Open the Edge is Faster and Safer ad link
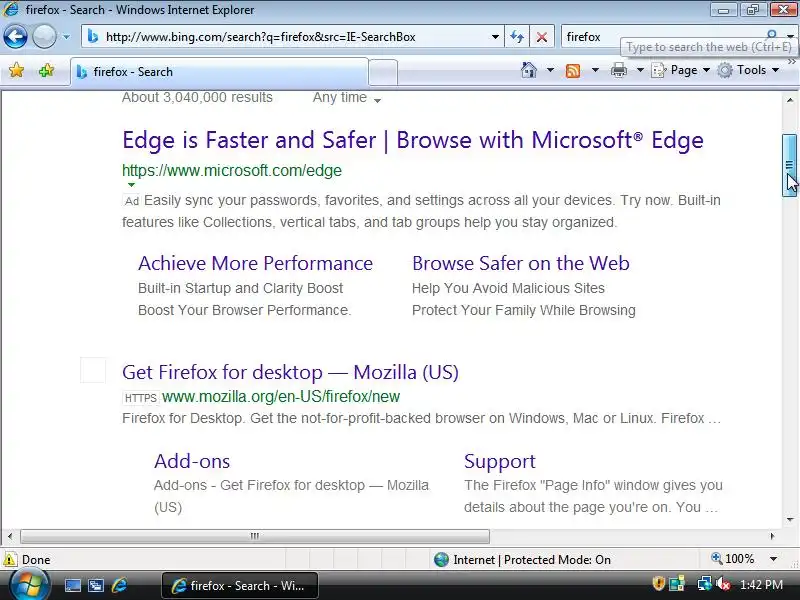The width and height of the screenshot is (800, 600). (x=413, y=140)
